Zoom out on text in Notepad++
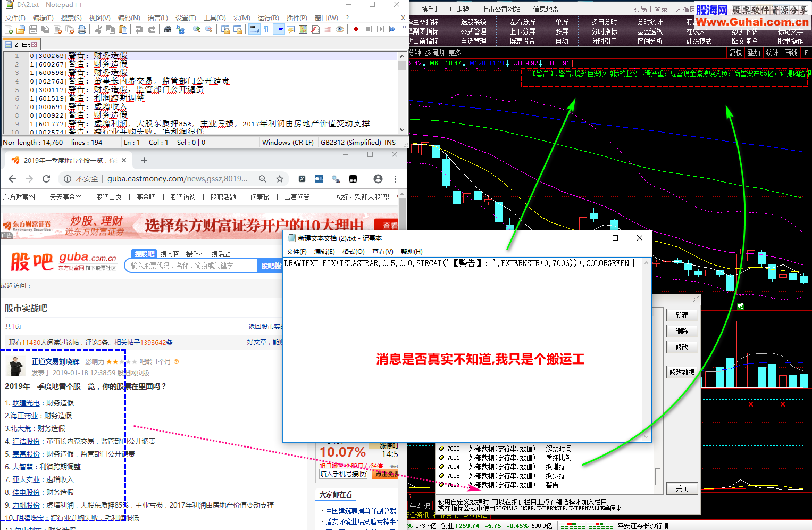 [x=209, y=29]
